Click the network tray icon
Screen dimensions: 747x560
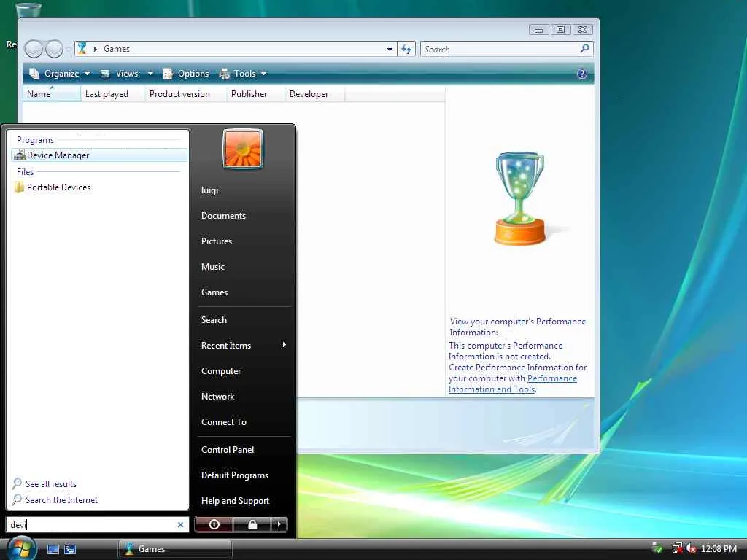click(x=676, y=548)
